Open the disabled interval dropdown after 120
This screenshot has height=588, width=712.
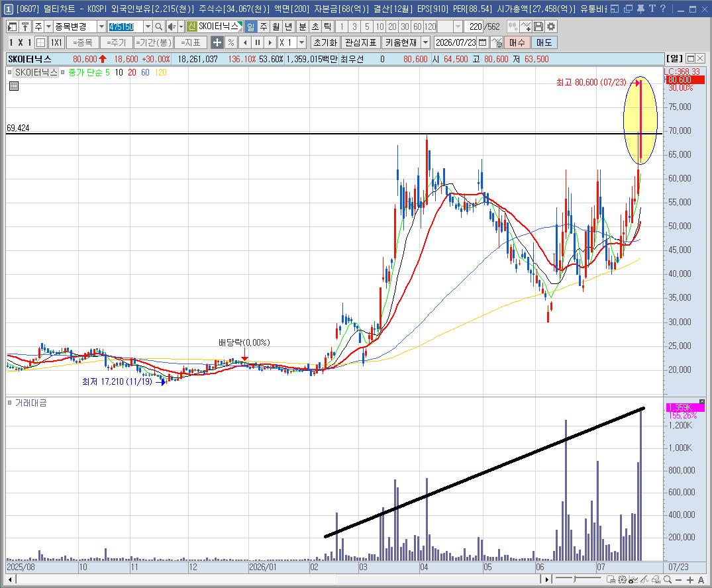click(458, 26)
